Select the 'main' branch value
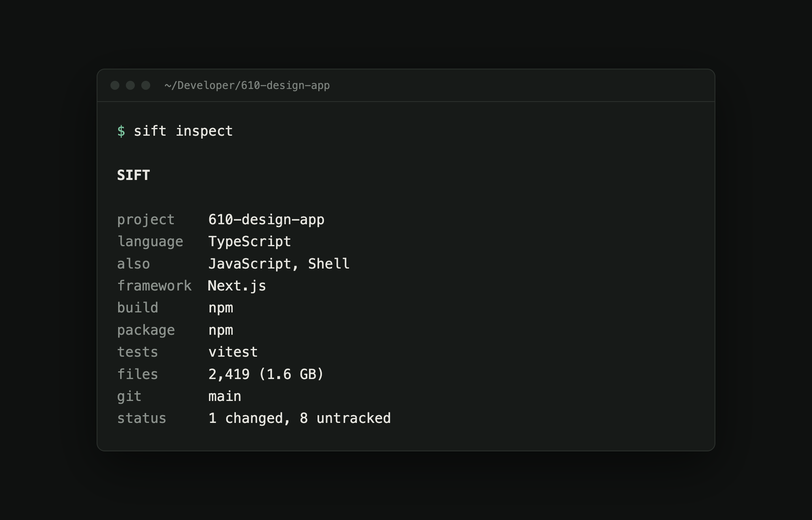The width and height of the screenshot is (812, 520). [x=225, y=396]
